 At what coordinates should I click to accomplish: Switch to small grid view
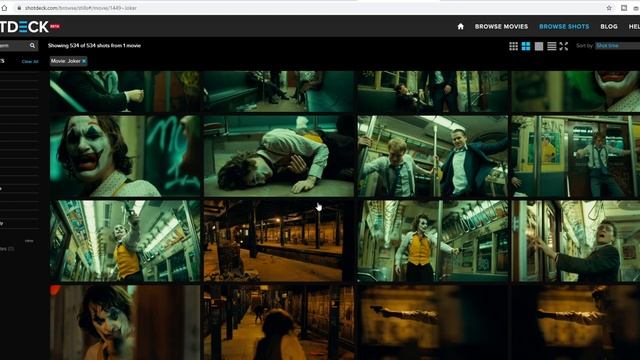[x=513, y=46]
